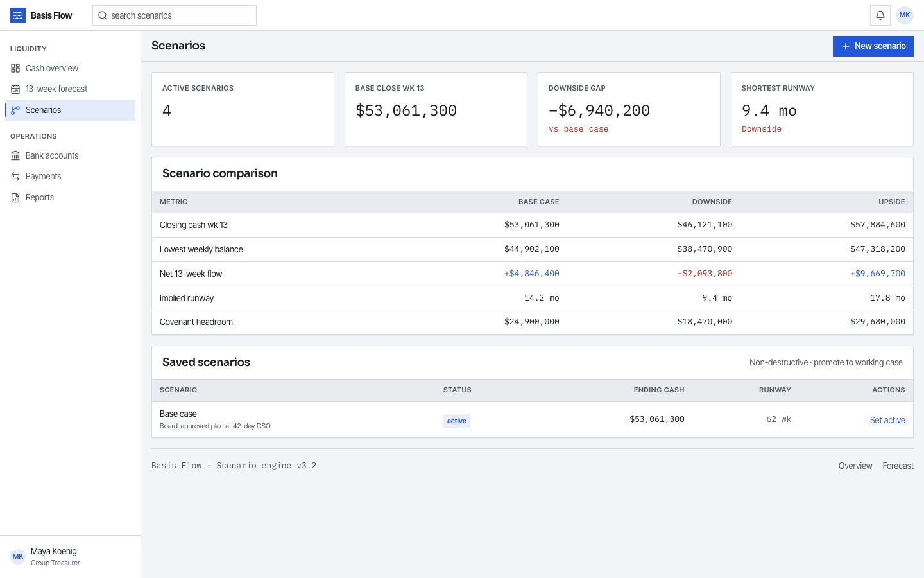This screenshot has height=578, width=924.
Task: Open Bank accounts section
Action: (71, 155)
